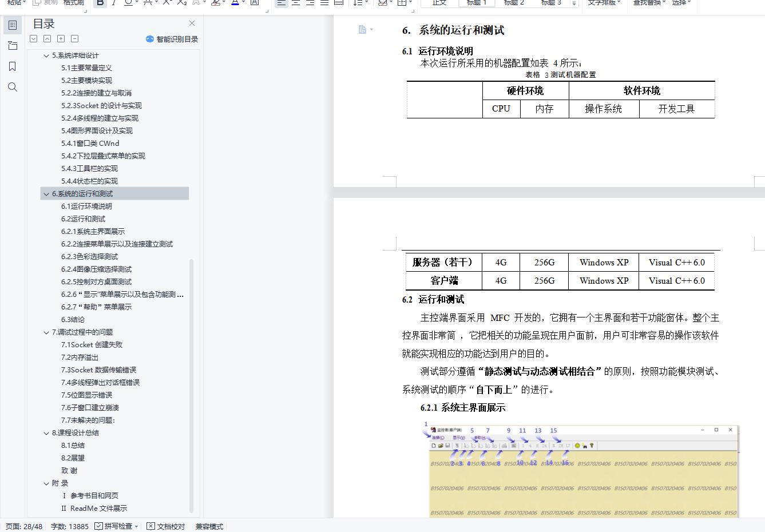Apply the 标题 2 style
The width and height of the screenshot is (765, 532).
click(514, 2)
